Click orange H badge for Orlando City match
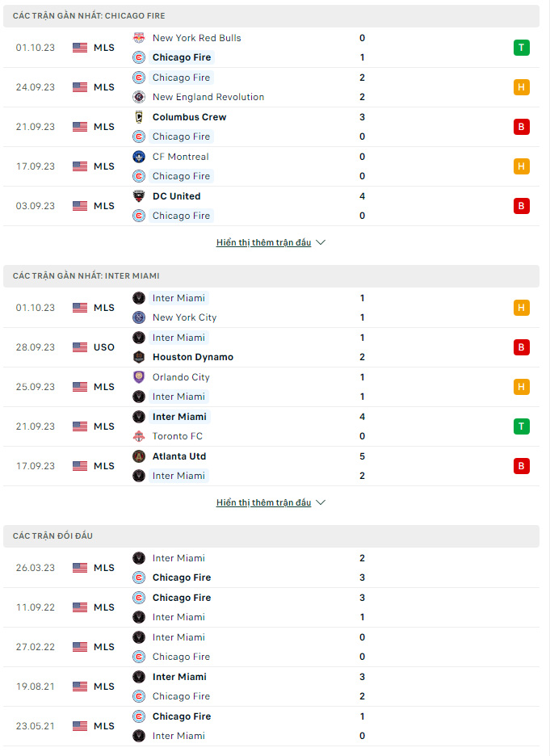This screenshot has width=550, height=756. (522, 387)
